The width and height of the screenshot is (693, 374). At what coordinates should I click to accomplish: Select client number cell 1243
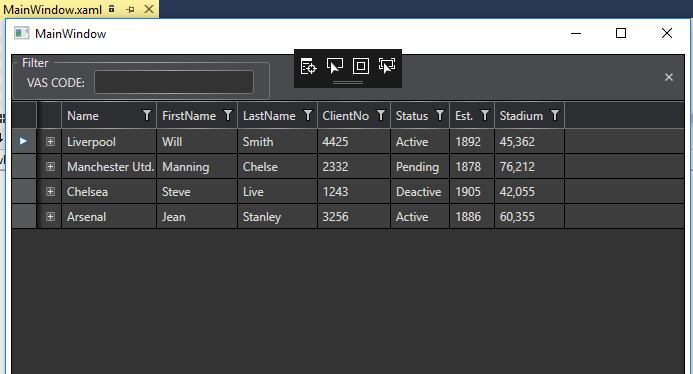point(354,191)
